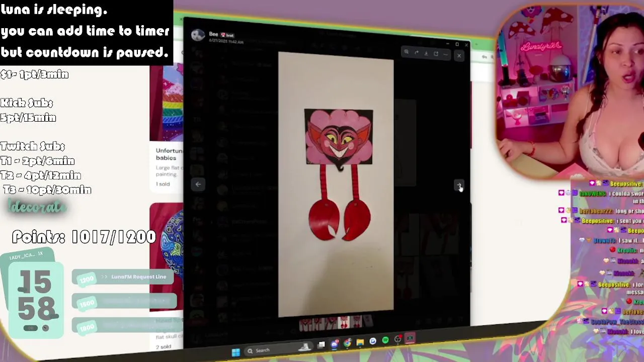
Task: Open Bee's profile avatar in viewer header
Action: (x=198, y=35)
